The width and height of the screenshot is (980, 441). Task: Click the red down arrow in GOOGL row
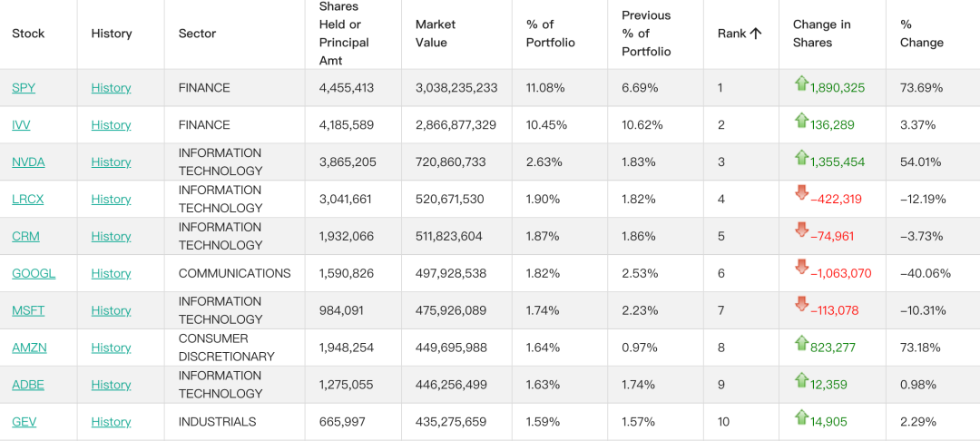(801, 267)
